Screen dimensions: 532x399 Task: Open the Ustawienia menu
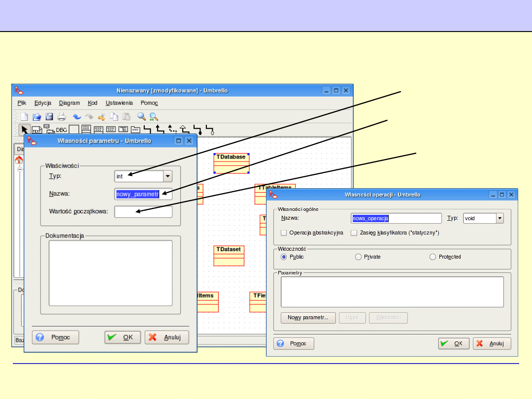(119, 103)
